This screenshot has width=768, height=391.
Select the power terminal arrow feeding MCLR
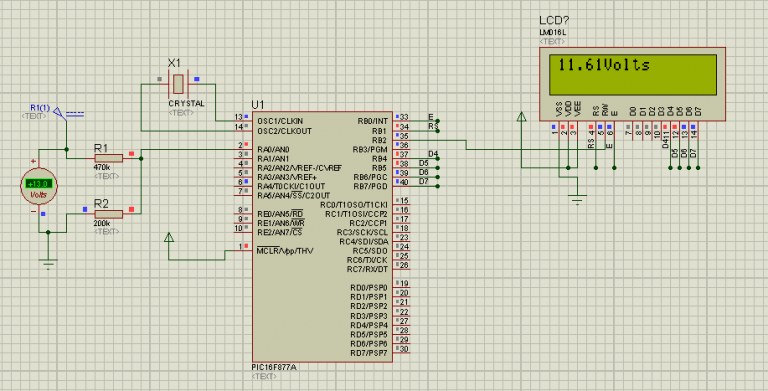pyautogui.click(x=169, y=237)
